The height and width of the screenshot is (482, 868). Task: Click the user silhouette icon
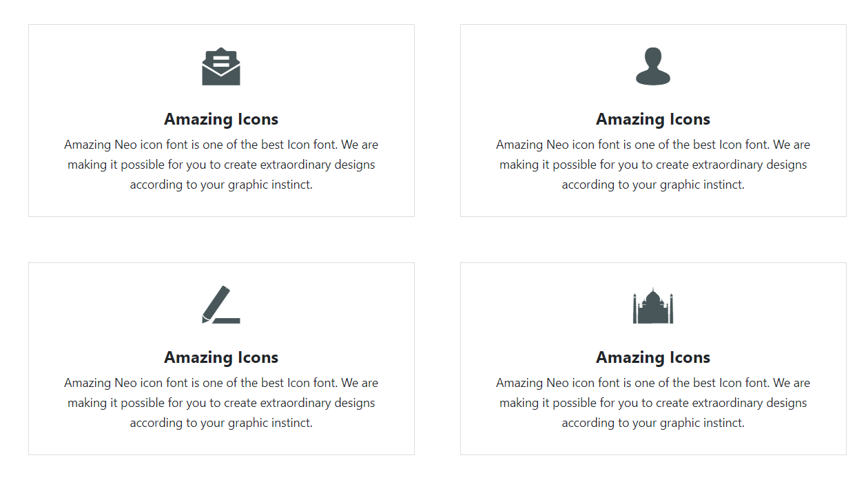pyautogui.click(x=653, y=67)
